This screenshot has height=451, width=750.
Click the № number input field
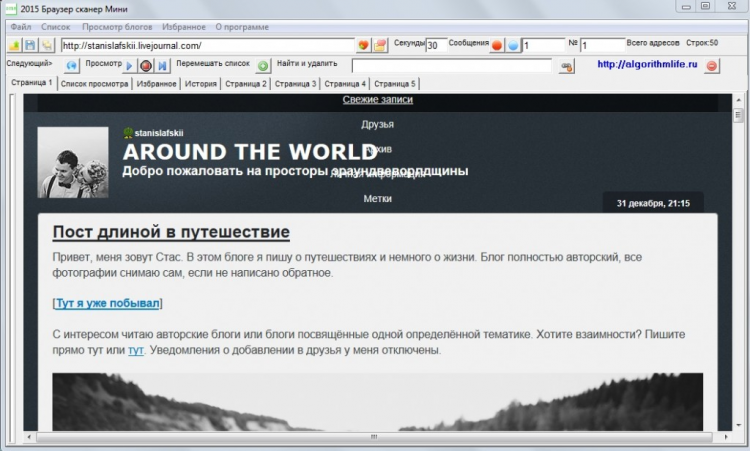click(x=602, y=45)
